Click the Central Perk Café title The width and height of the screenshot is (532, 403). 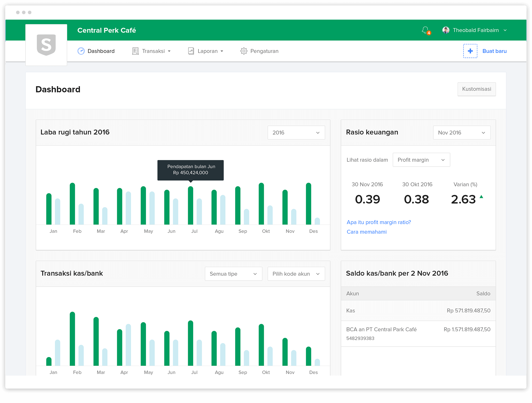[107, 30]
